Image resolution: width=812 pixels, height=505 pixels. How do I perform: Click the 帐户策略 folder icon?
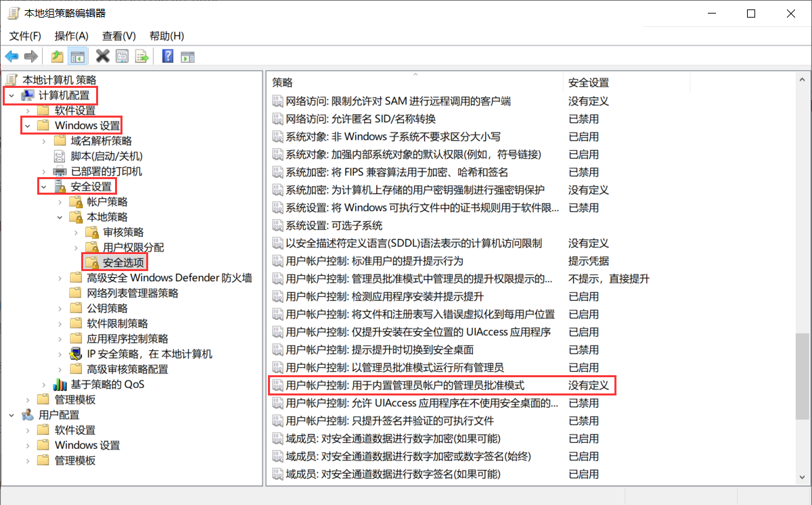pos(76,201)
